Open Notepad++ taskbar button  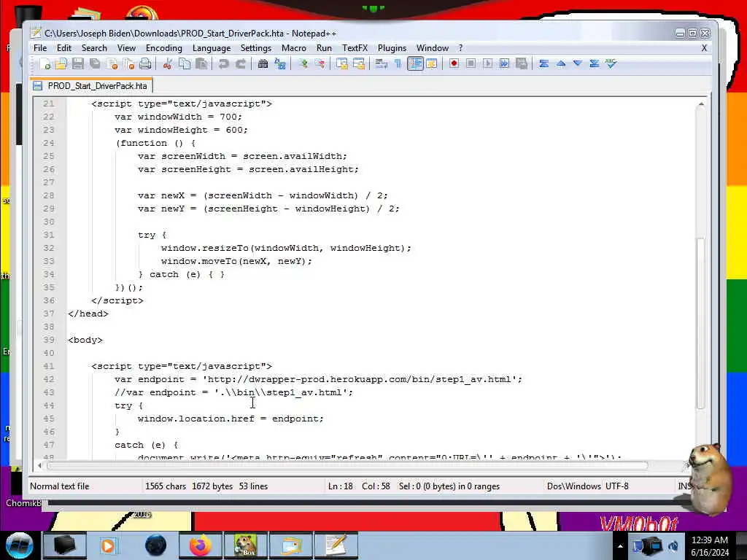pos(336,545)
